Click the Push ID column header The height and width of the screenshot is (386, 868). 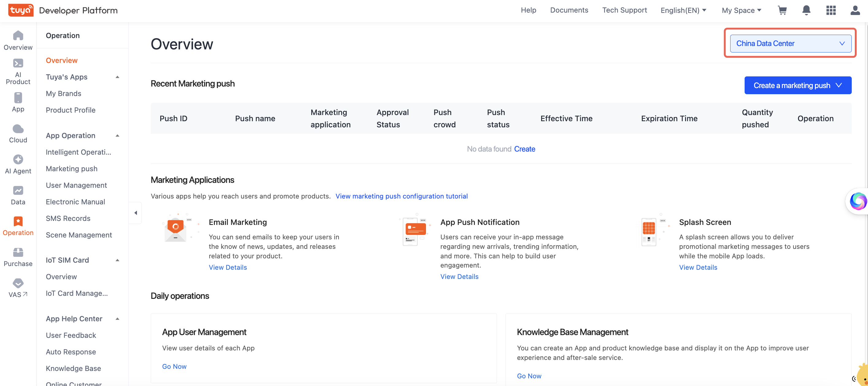pos(173,118)
